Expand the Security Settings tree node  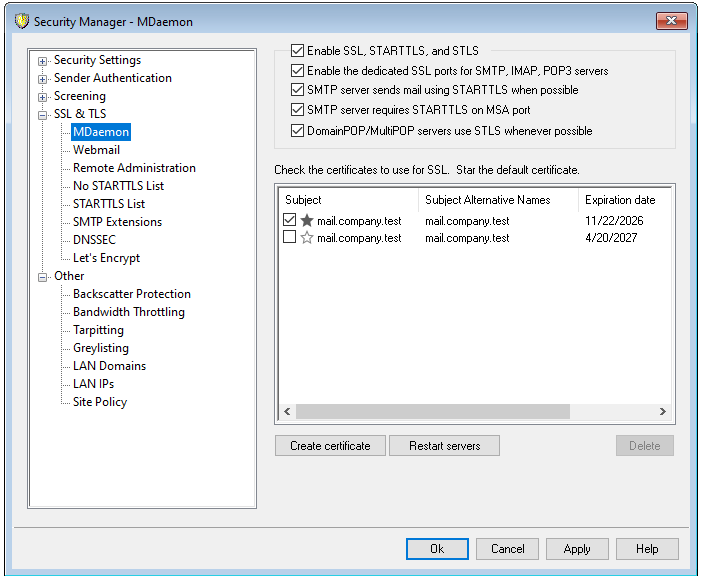coord(43,61)
